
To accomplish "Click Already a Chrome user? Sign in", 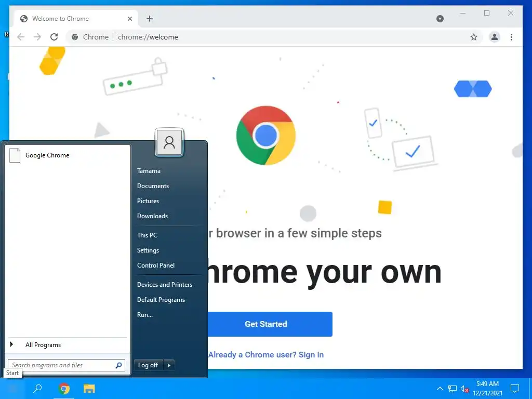I will (266, 354).
